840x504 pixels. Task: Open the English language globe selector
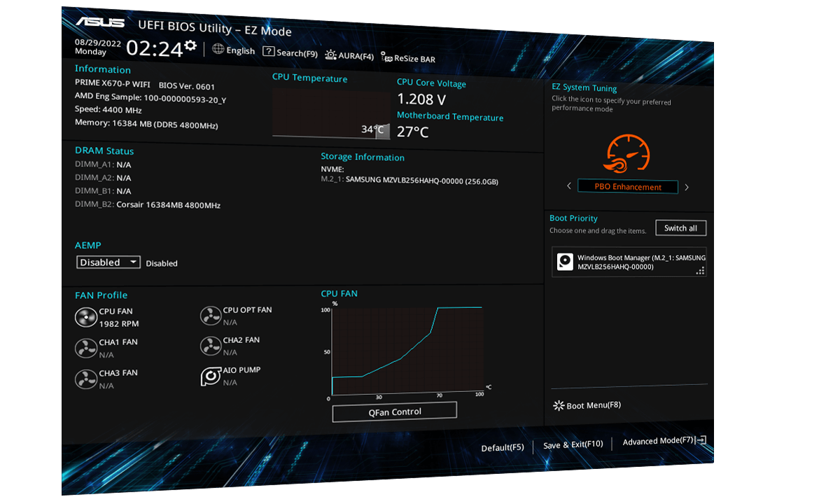click(234, 50)
